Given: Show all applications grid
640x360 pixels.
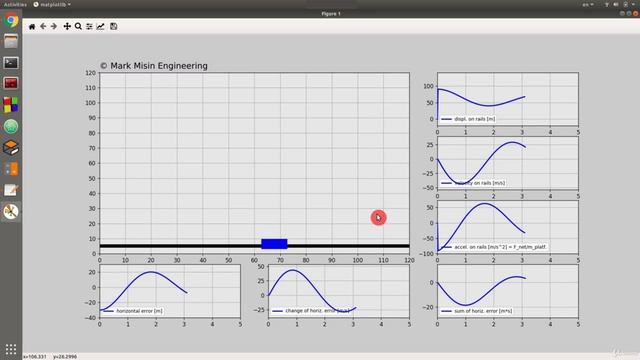Looking at the screenshot, I should click(x=11, y=349).
